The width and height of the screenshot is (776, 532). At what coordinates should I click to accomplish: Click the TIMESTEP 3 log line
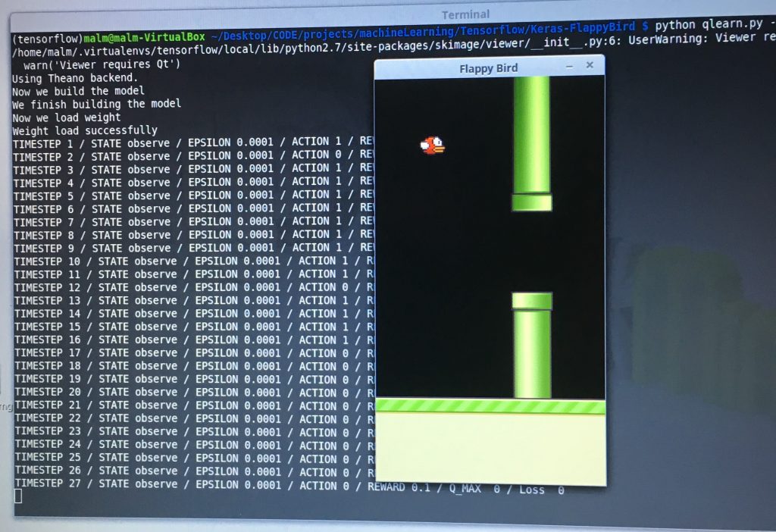[193, 169]
